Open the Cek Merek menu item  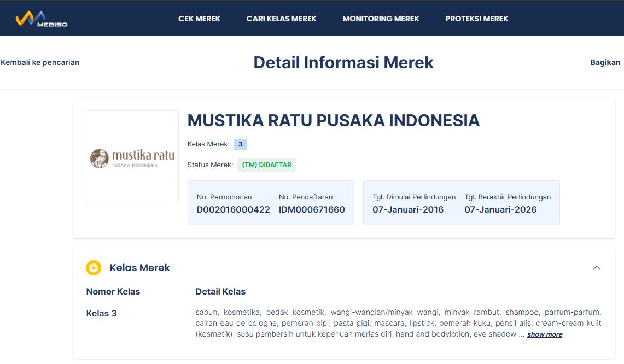(199, 19)
